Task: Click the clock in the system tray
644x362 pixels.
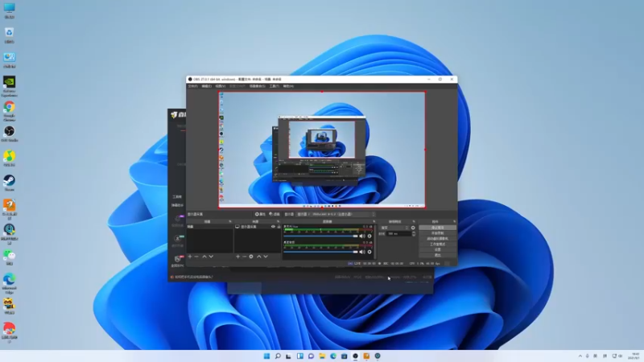Action: (x=635, y=356)
